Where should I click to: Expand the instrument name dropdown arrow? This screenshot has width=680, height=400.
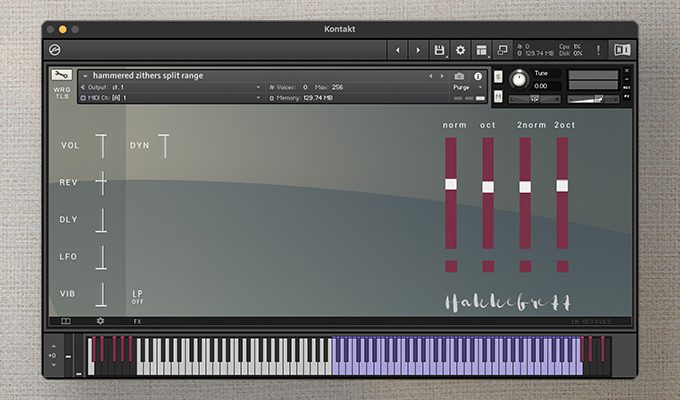pos(85,76)
